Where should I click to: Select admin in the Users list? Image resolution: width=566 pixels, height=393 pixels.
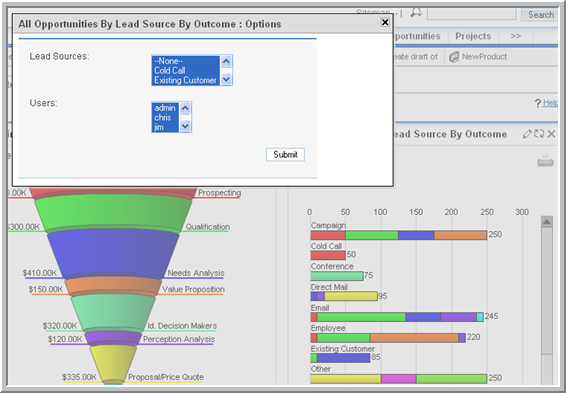pyautogui.click(x=165, y=108)
